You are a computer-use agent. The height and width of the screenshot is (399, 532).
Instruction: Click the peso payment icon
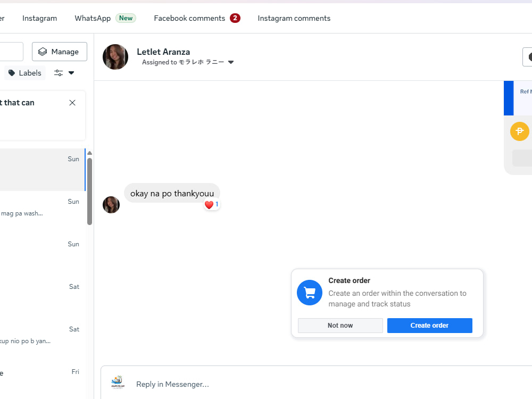click(519, 131)
